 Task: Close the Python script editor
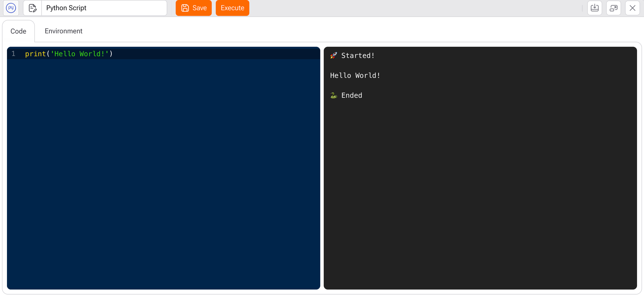click(x=632, y=8)
